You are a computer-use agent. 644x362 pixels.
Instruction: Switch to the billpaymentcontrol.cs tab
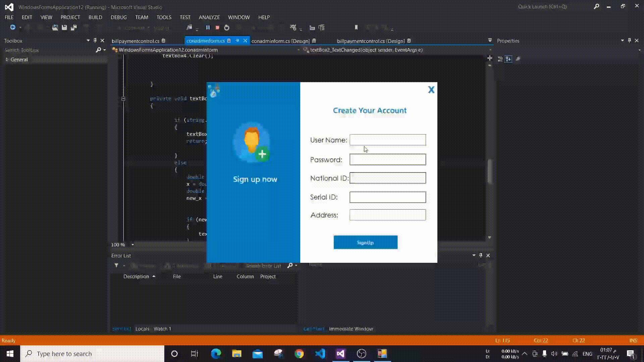(x=136, y=41)
